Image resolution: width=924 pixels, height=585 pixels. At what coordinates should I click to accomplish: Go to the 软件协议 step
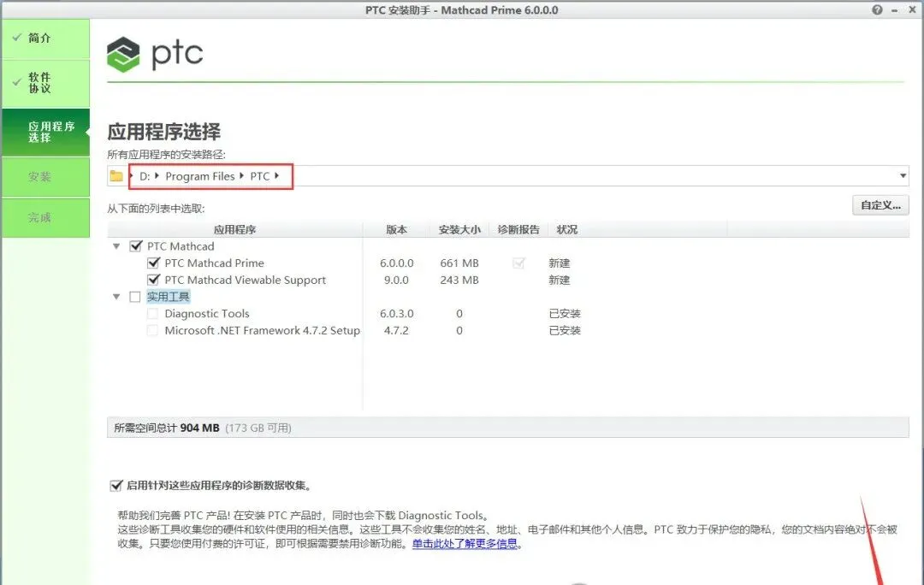coord(46,83)
